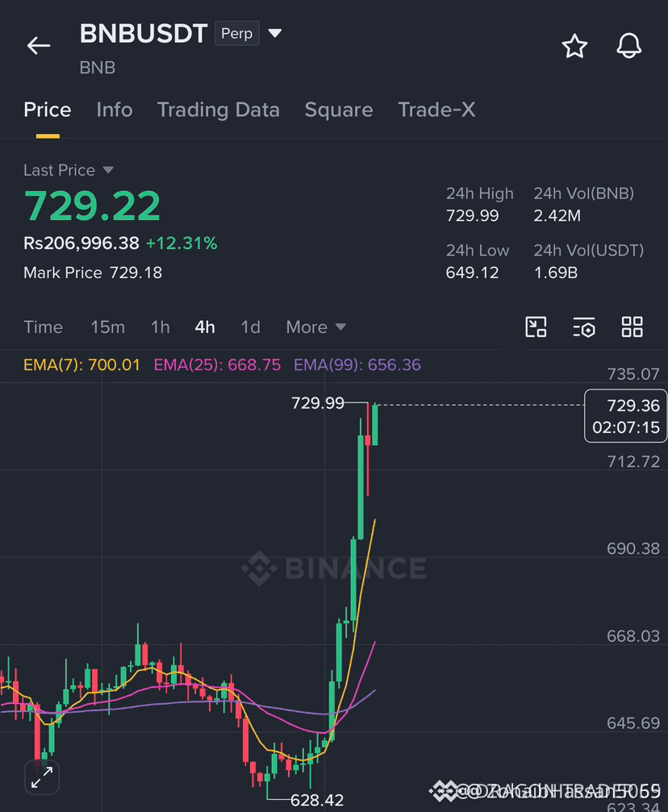Image resolution: width=668 pixels, height=812 pixels.
Task: Switch to the Info tab
Action: point(115,110)
